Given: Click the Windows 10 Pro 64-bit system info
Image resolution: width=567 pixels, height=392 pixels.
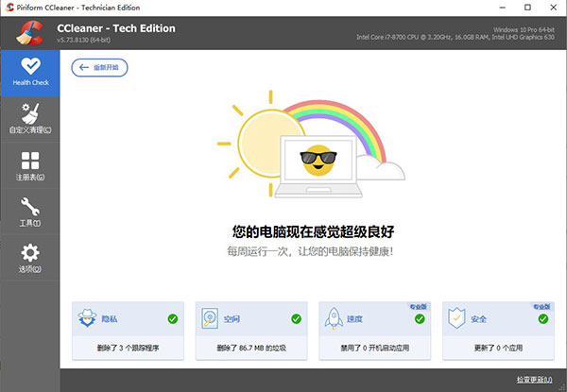Looking at the screenshot, I should tap(524, 29).
